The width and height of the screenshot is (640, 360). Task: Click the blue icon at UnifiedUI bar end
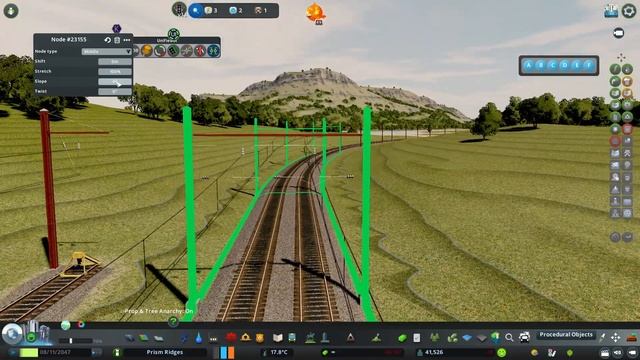tap(213, 51)
